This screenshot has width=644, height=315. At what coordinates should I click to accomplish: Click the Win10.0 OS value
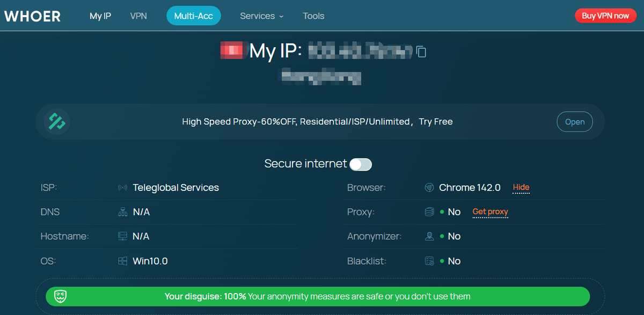tap(150, 261)
